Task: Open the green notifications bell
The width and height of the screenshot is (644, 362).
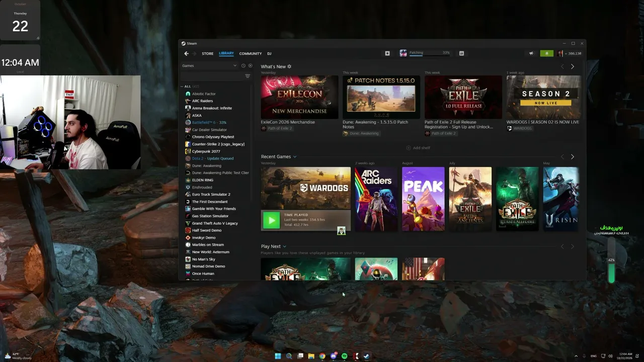Action: point(546,53)
